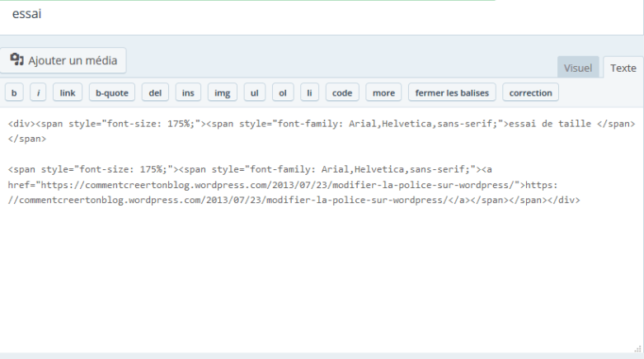Insert list item with li button
644x359 pixels.
click(309, 92)
